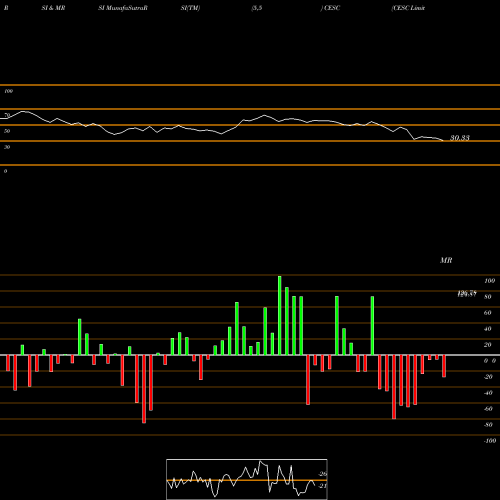
Task: Click the '0' label below the RSI panel
Action: (x=5, y=171)
